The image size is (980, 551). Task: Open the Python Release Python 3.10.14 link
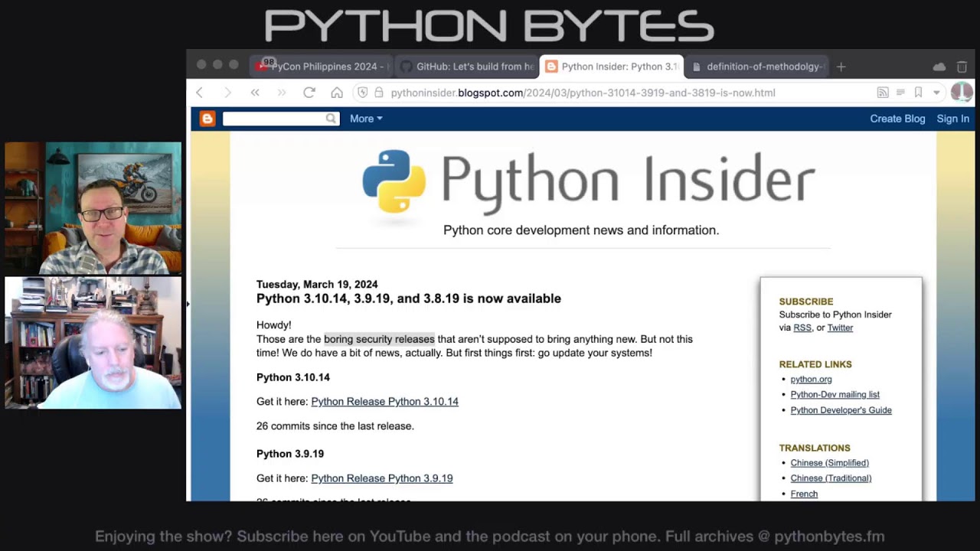pos(384,401)
